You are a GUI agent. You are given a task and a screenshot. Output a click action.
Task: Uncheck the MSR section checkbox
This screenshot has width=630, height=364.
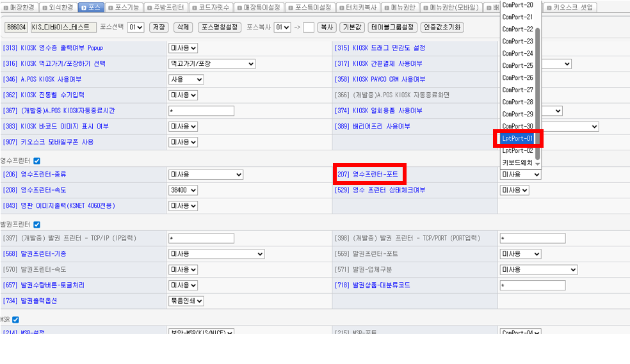tap(15, 319)
